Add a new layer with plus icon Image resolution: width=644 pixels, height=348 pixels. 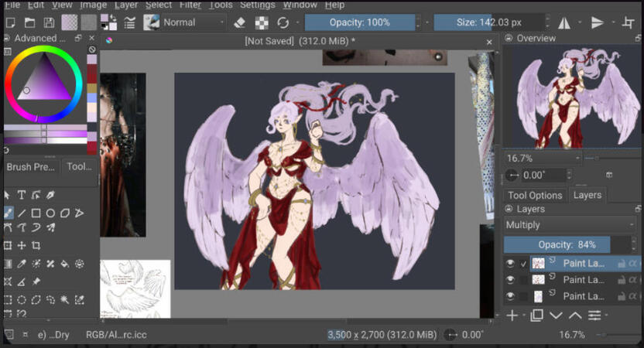512,316
